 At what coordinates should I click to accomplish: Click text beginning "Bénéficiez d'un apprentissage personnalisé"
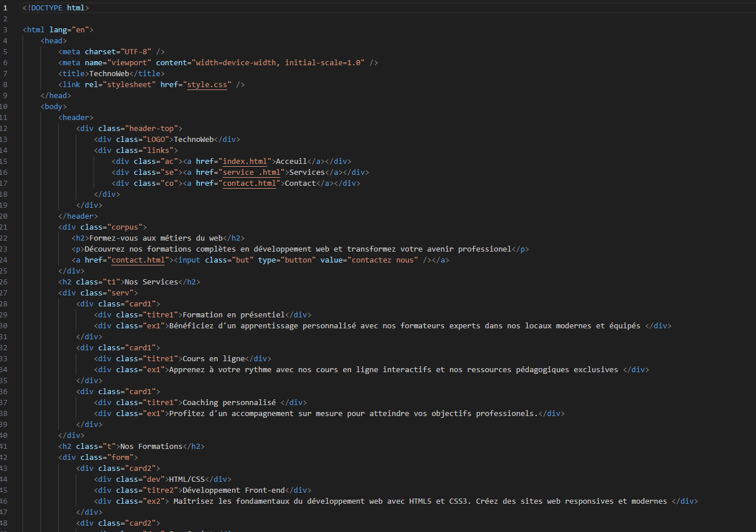coord(405,325)
